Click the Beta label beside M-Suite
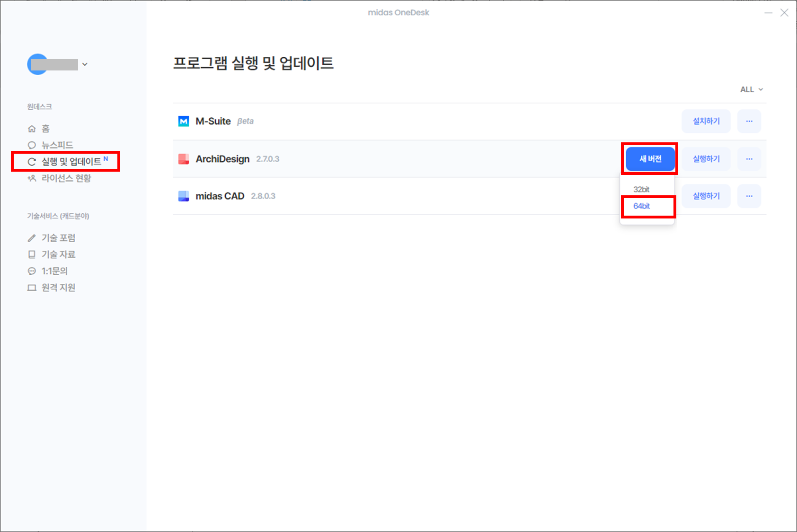Image resolution: width=797 pixels, height=532 pixels. [x=245, y=121]
